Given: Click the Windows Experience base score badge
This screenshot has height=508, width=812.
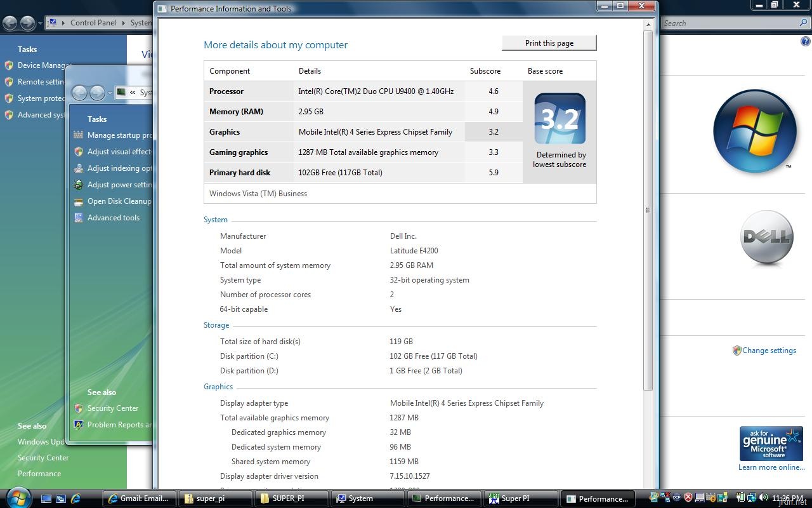Looking at the screenshot, I should 560,119.
